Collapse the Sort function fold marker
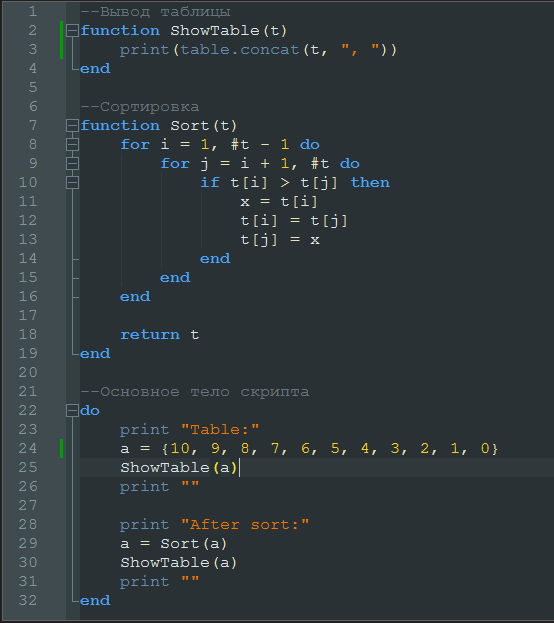The width and height of the screenshot is (554, 623). coord(72,126)
